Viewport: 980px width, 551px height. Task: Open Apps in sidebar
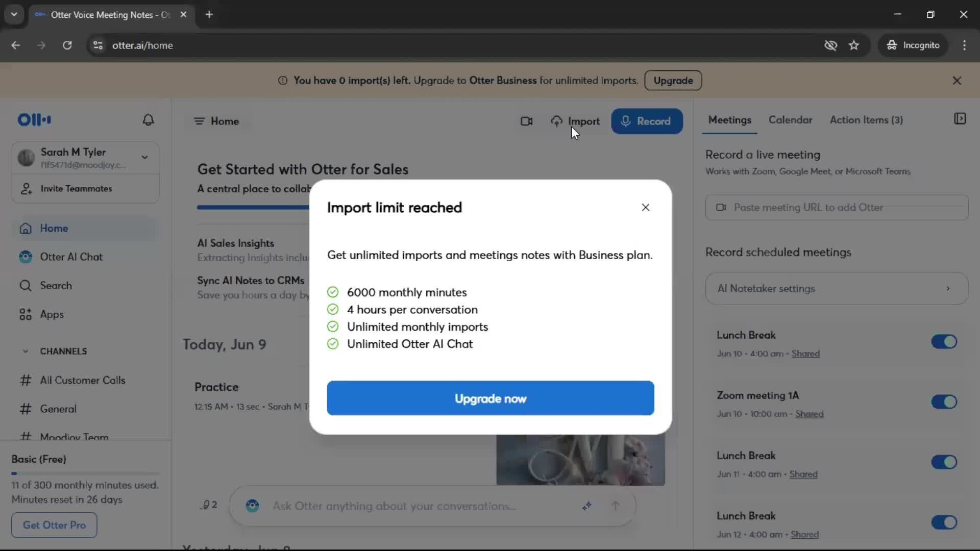click(85, 314)
